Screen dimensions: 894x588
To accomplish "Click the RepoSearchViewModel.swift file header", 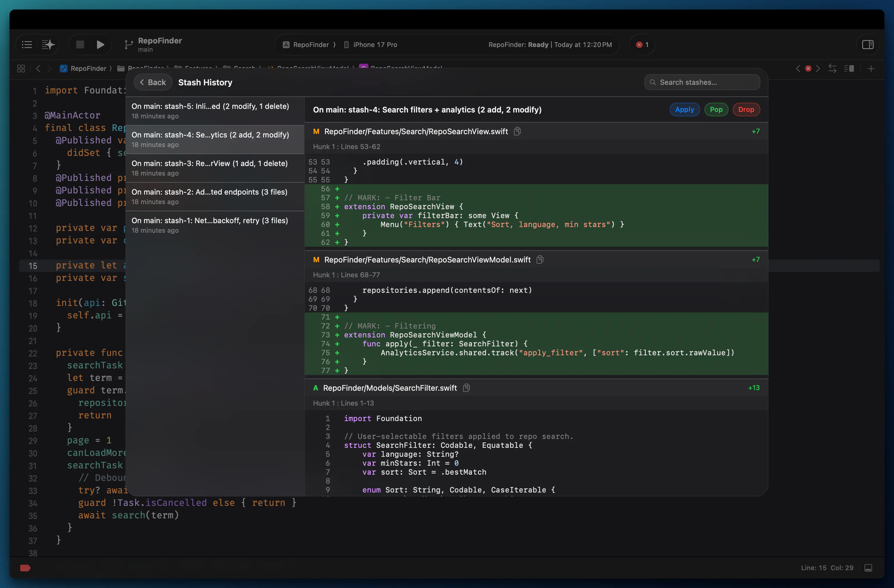I will pyautogui.click(x=536, y=259).
